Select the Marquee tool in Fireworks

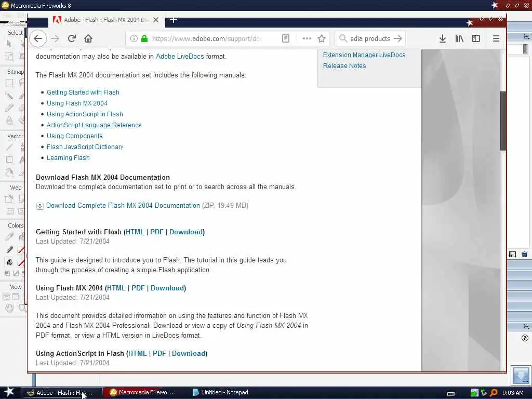9,83
